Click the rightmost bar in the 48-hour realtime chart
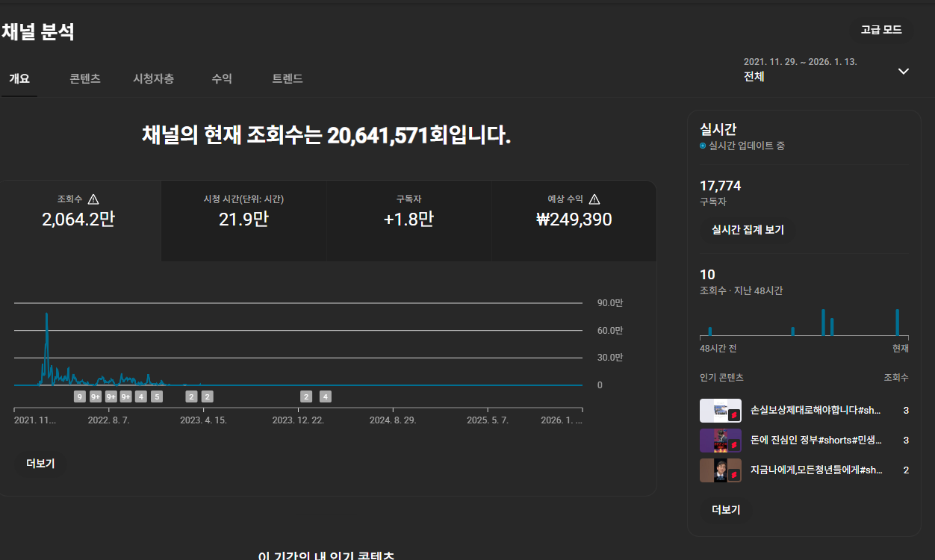The width and height of the screenshot is (935, 560). pyautogui.click(x=897, y=322)
